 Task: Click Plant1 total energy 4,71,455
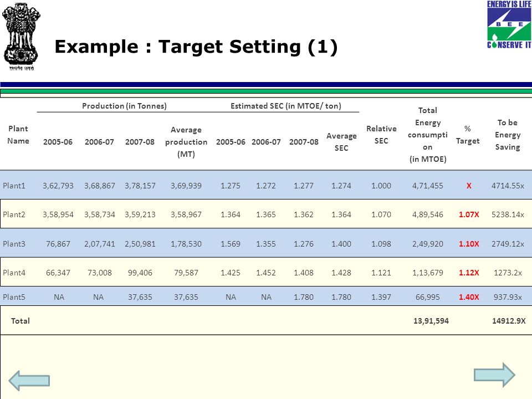pyautogui.click(x=427, y=186)
